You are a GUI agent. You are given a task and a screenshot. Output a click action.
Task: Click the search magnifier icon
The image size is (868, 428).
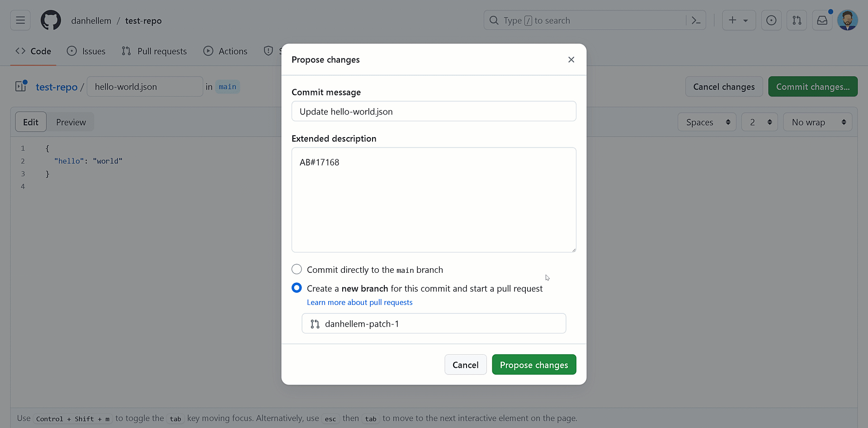(494, 20)
